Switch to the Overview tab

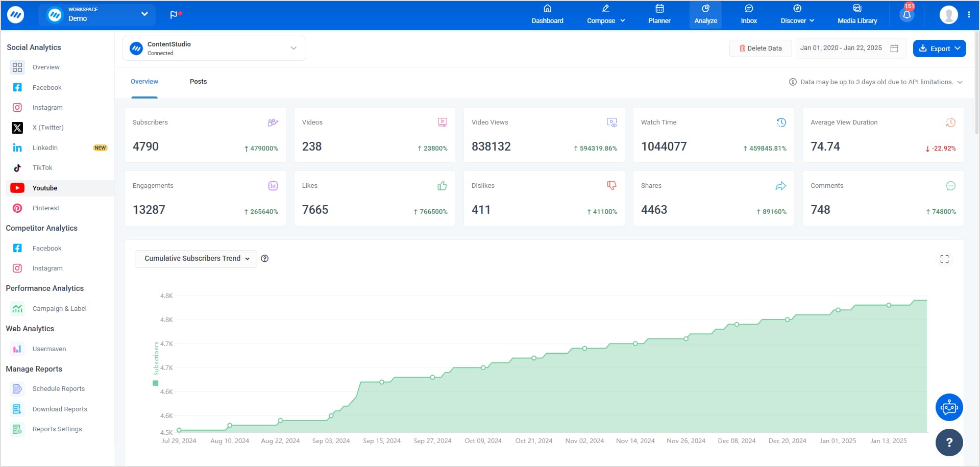pyautogui.click(x=144, y=82)
